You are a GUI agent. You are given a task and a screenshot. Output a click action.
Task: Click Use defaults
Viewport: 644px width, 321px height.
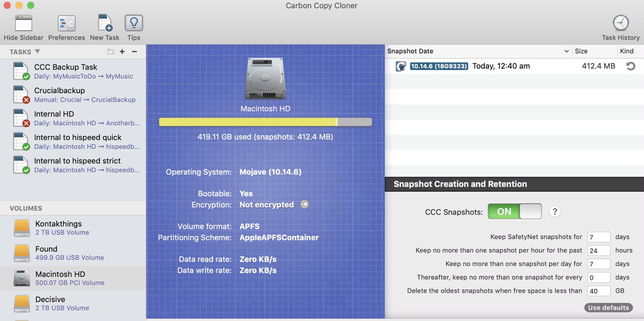pos(608,307)
